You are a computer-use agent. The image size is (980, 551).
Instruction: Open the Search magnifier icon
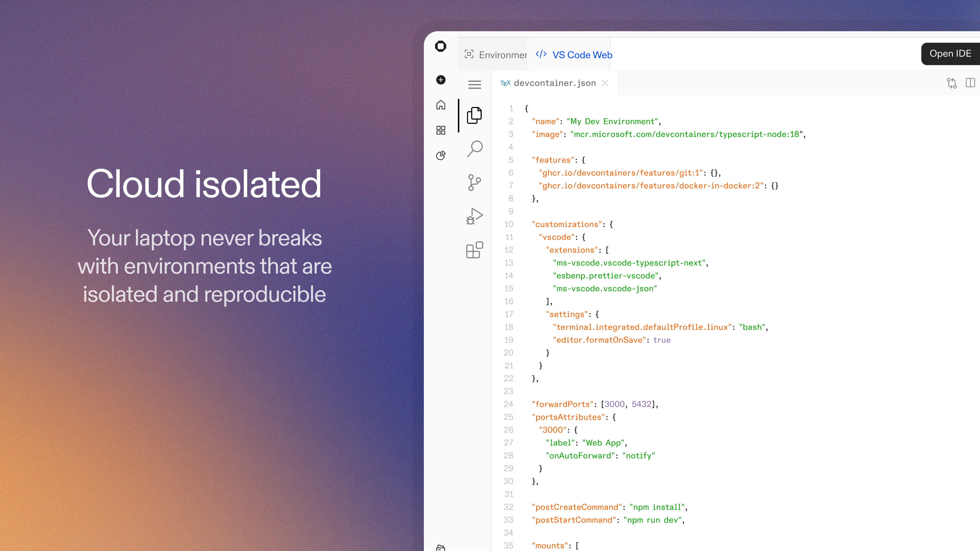[x=474, y=149]
